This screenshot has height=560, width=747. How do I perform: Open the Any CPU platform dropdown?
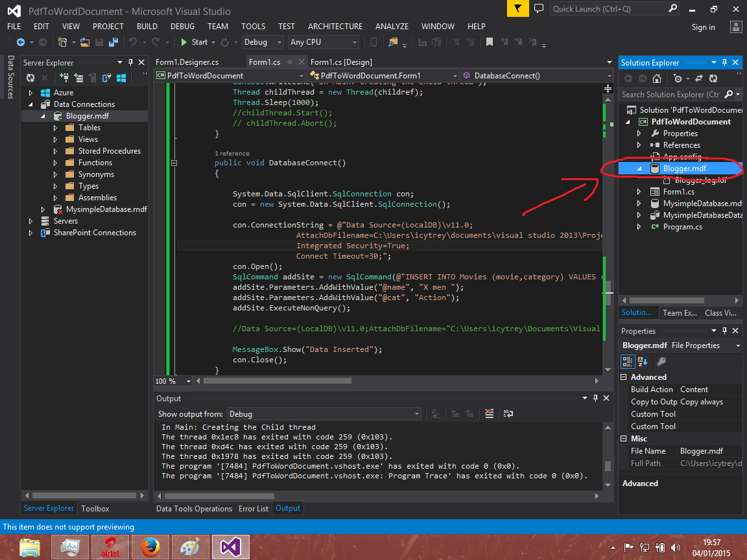point(324,42)
